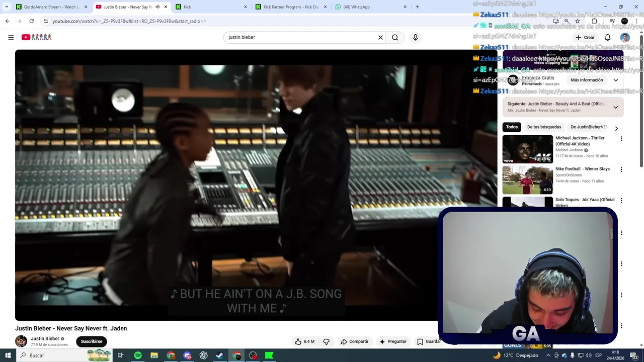Open the Windows Start menu
The width and height of the screenshot is (644, 362).
click(x=7, y=355)
